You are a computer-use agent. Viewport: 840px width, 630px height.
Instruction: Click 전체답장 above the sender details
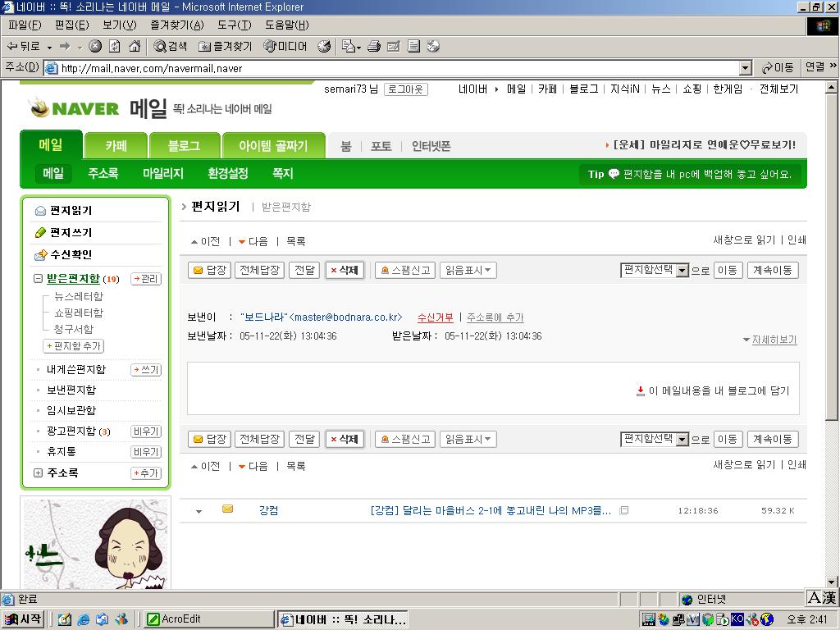[259, 270]
